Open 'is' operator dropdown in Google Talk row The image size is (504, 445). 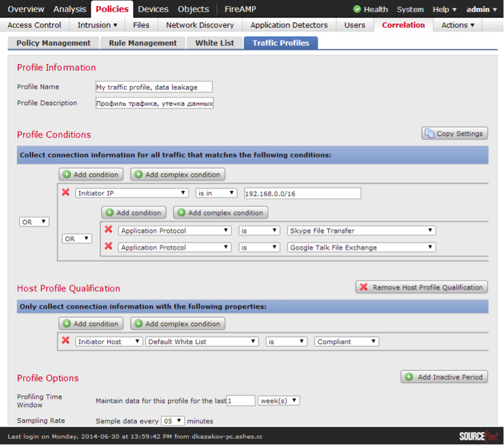259,247
